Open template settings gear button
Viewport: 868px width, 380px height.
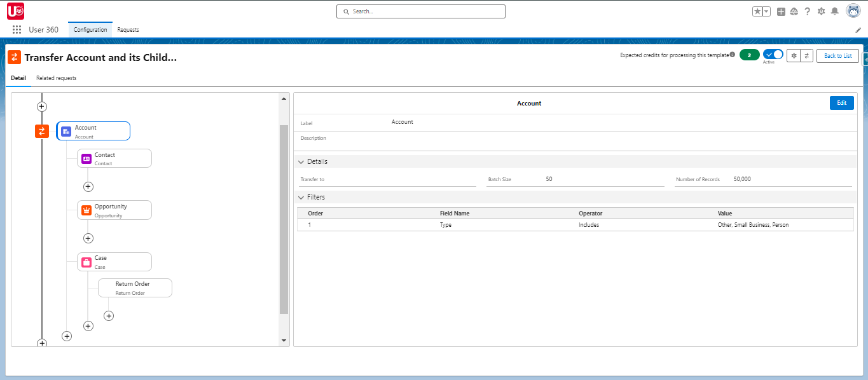point(793,56)
